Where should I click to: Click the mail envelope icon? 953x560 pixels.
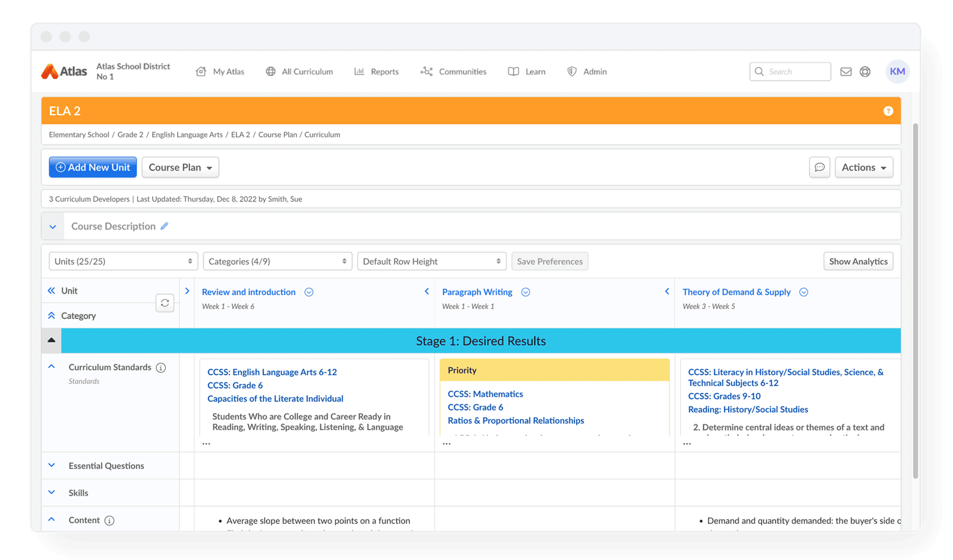coord(846,71)
